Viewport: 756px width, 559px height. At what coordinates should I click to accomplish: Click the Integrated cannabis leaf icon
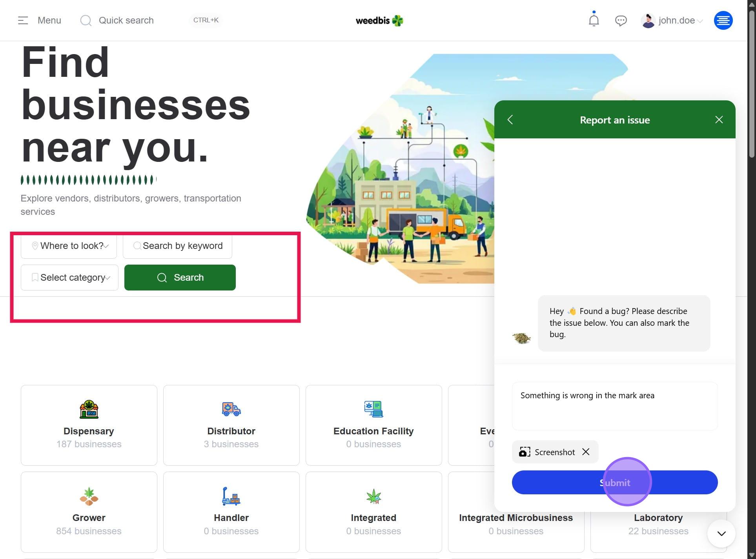click(x=373, y=496)
